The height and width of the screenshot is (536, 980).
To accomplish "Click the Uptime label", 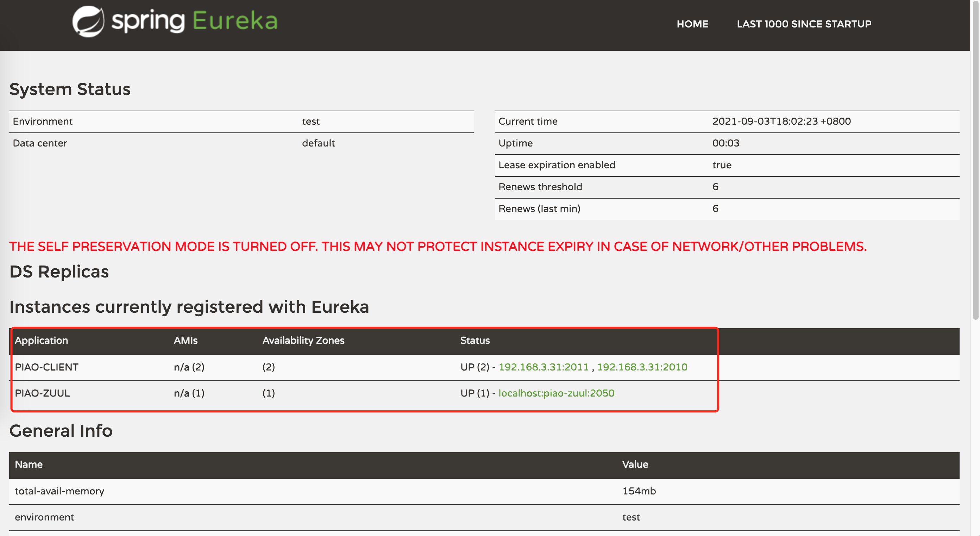I will [515, 143].
